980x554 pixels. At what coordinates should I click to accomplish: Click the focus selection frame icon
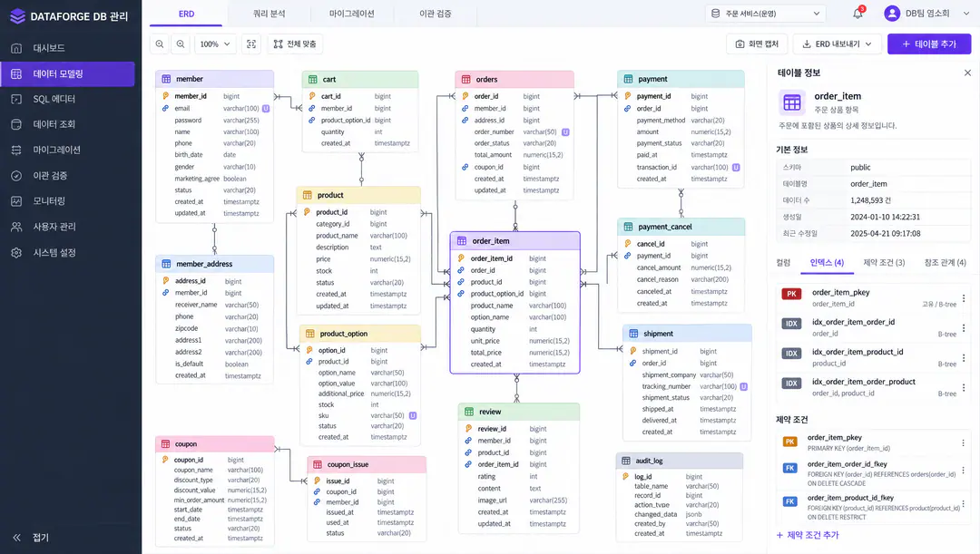[x=251, y=44]
